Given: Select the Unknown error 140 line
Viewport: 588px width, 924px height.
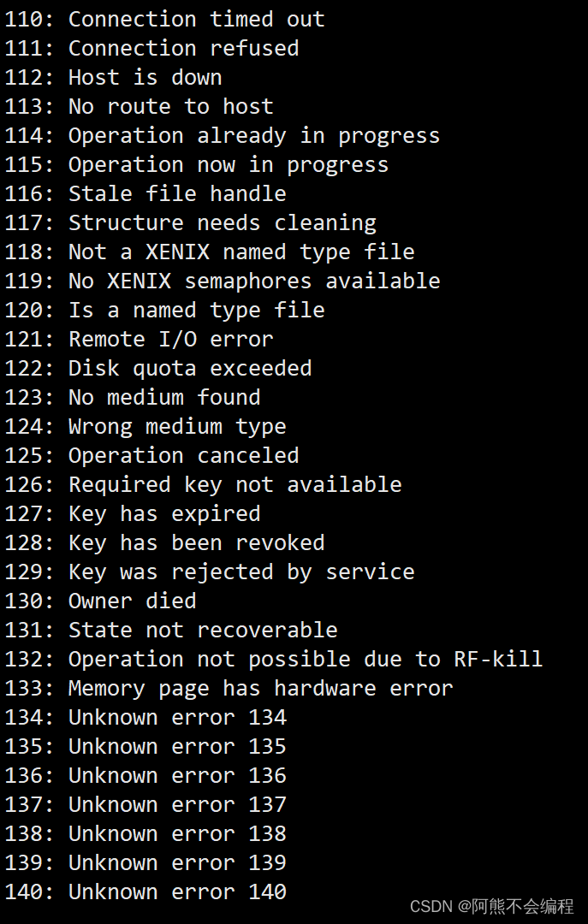Looking at the screenshot, I should point(146,891).
